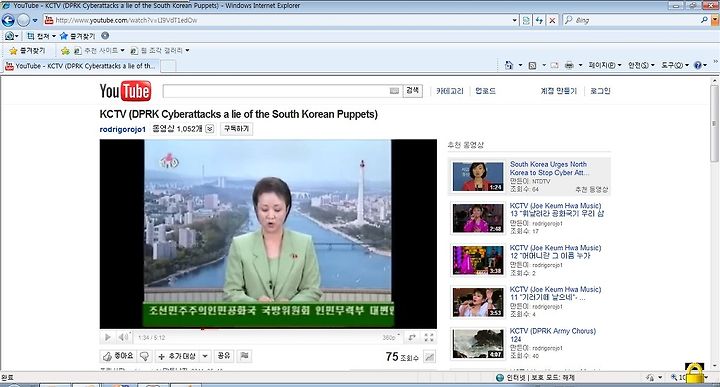720x387 pixels.
Task: Click the IE forward navigation button
Action: [23, 20]
